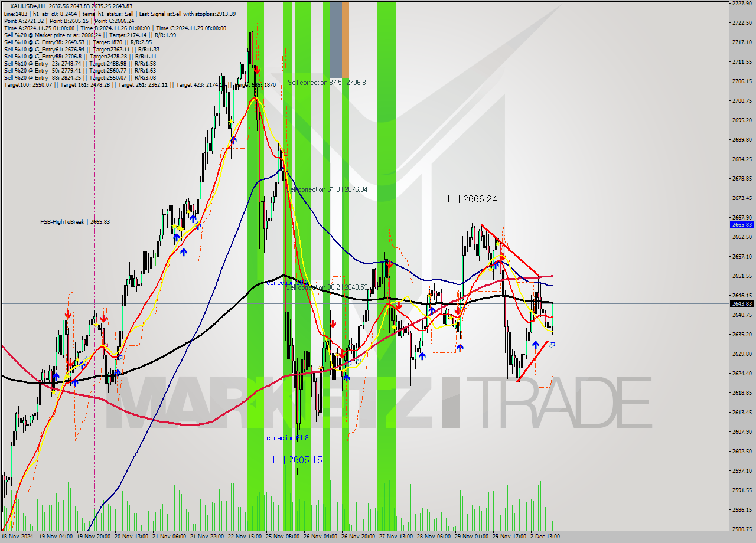Click the 'Sell %20 @ Entry -50' line
The height and width of the screenshot is (543, 756).
80,70
